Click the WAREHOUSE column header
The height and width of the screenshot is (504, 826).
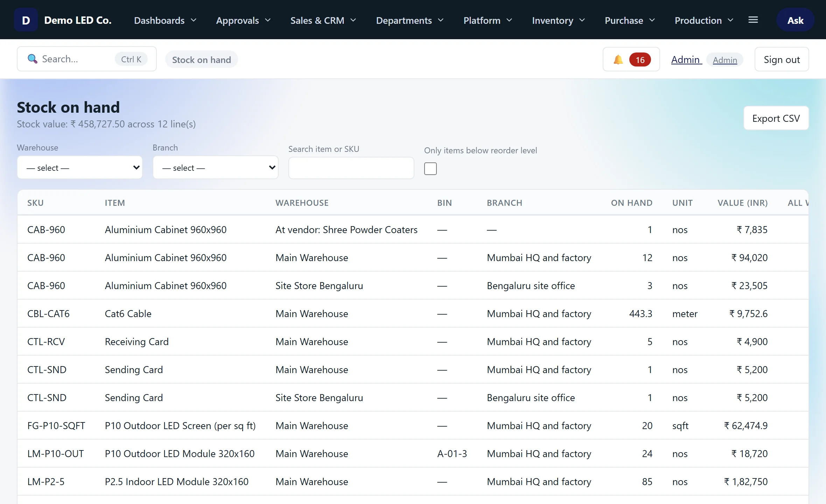(x=302, y=203)
